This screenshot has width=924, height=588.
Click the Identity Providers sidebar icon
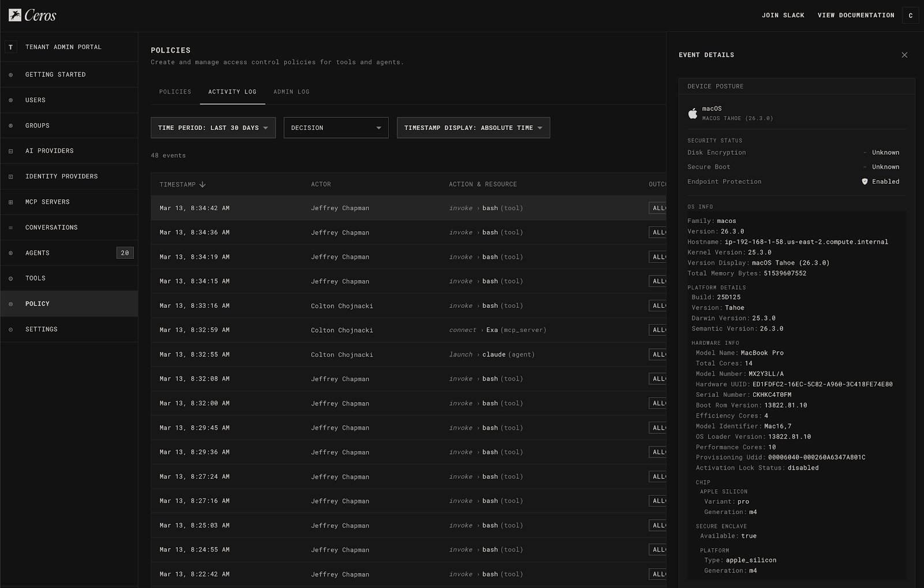(x=10, y=177)
